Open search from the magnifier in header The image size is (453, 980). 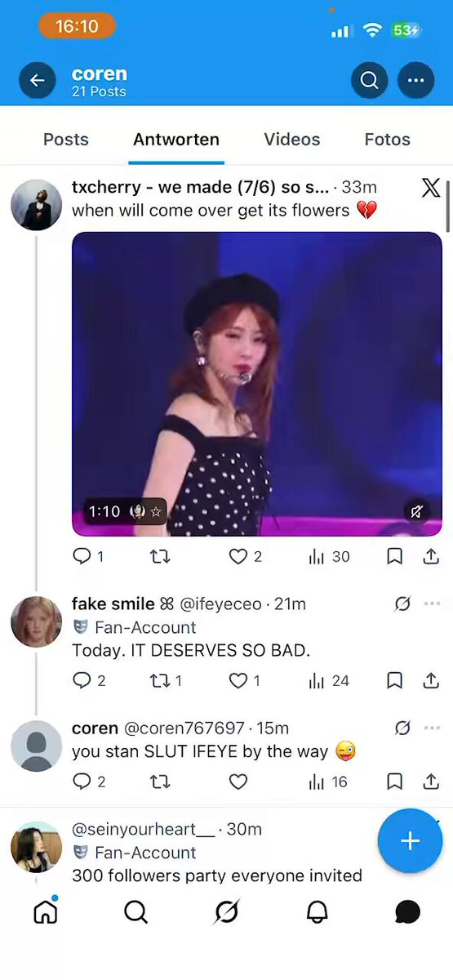(x=369, y=81)
